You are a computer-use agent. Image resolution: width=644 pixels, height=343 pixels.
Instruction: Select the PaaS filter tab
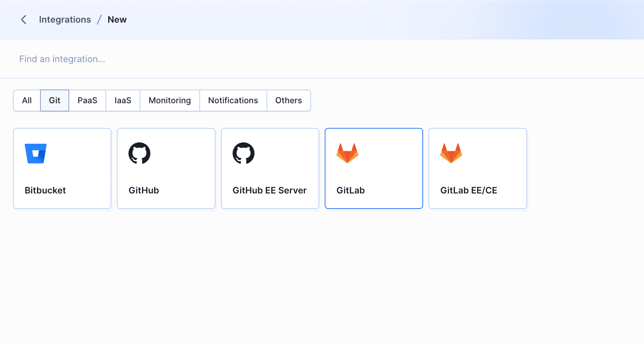pyautogui.click(x=87, y=100)
